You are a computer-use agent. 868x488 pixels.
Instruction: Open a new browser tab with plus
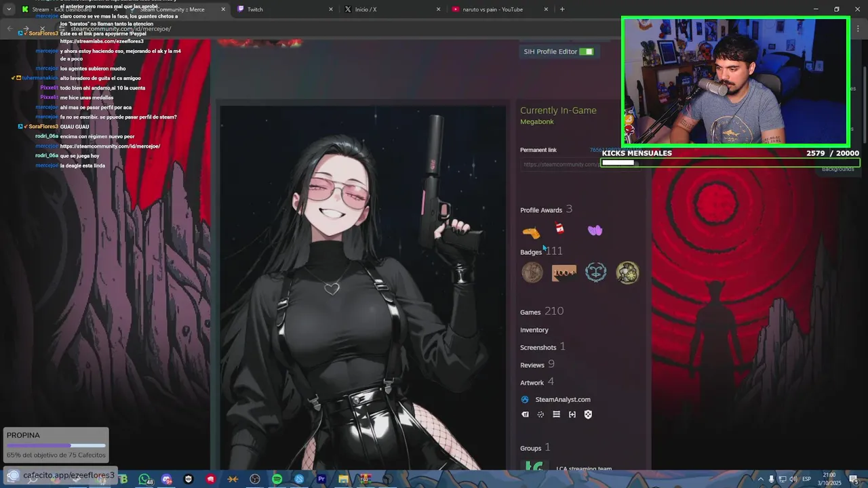coord(562,9)
